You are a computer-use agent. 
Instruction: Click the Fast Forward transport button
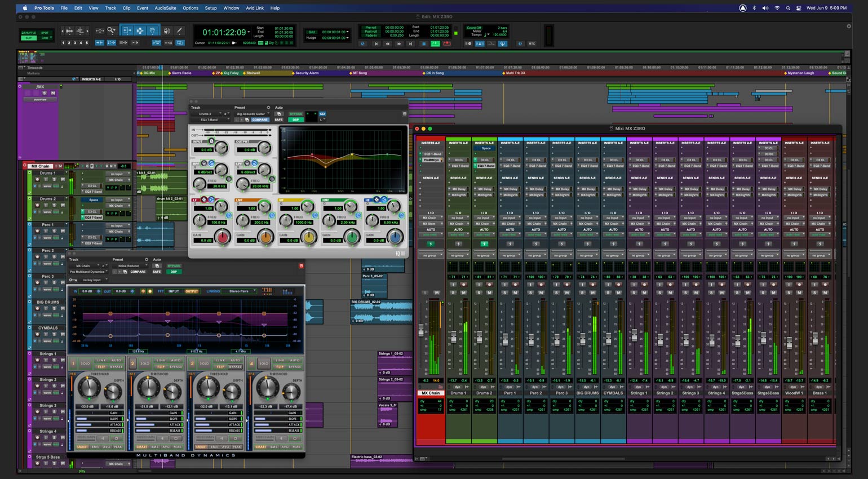point(399,44)
